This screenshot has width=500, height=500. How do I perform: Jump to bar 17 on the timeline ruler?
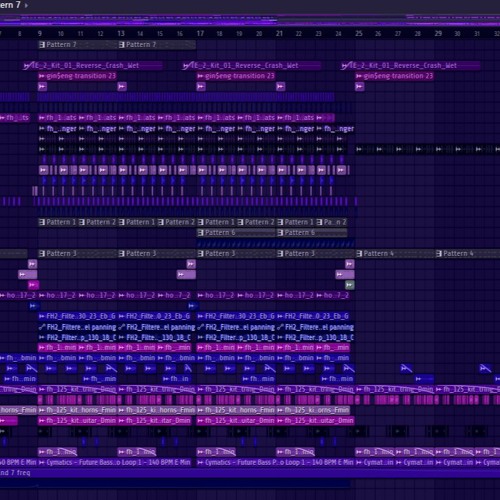coord(200,33)
